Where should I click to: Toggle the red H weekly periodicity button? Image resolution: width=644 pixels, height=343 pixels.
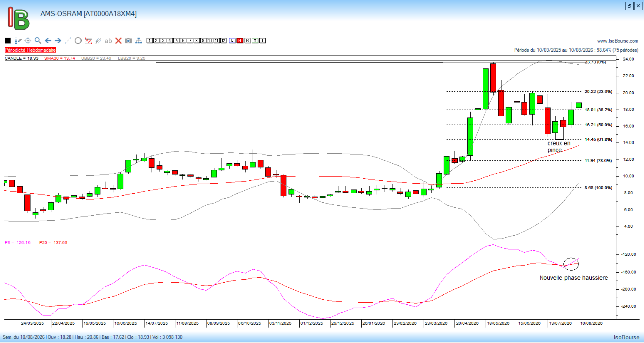tap(240, 41)
